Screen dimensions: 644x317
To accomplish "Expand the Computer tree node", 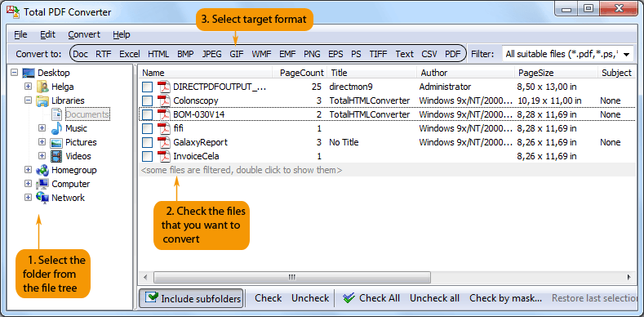I will tap(28, 183).
